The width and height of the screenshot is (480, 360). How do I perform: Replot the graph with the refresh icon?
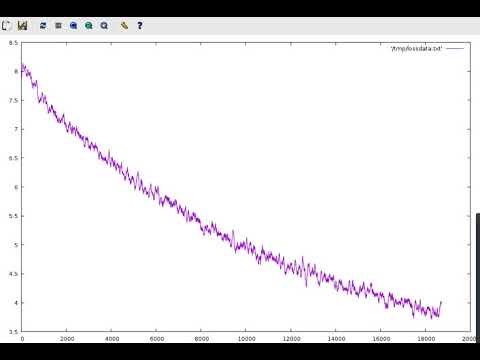(x=43, y=26)
